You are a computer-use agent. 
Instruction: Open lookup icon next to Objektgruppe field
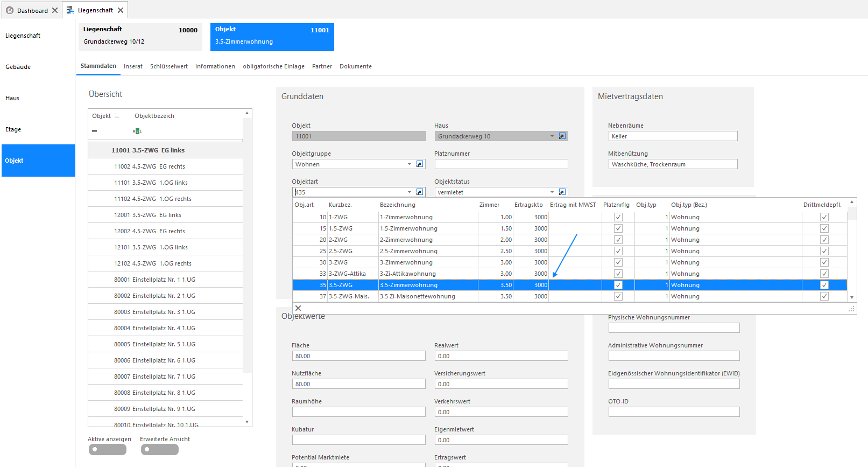(420, 164)
